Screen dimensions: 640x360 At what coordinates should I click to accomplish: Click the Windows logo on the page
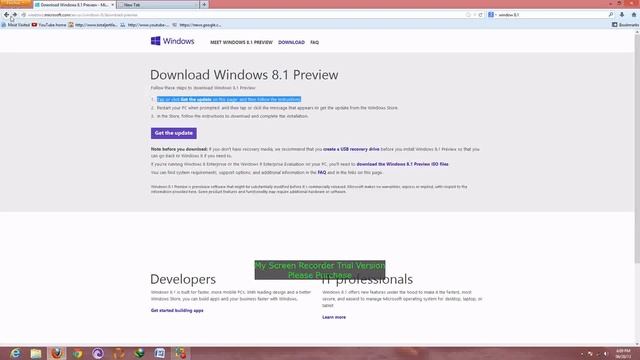(173, 41)
